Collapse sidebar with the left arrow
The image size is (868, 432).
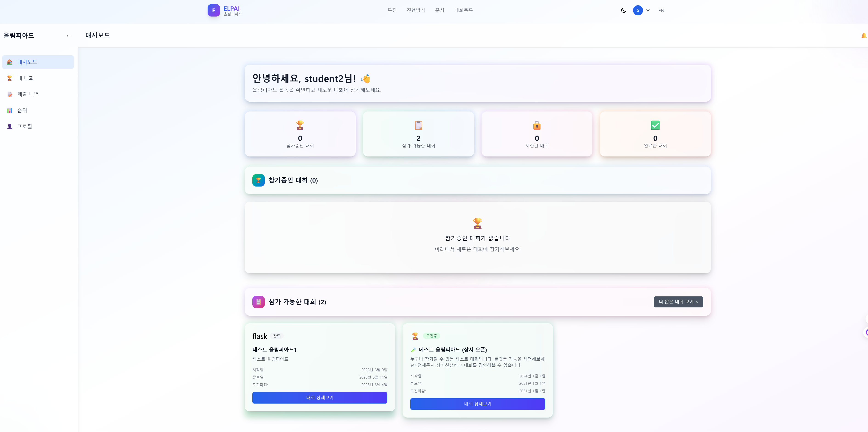[69, 36]
